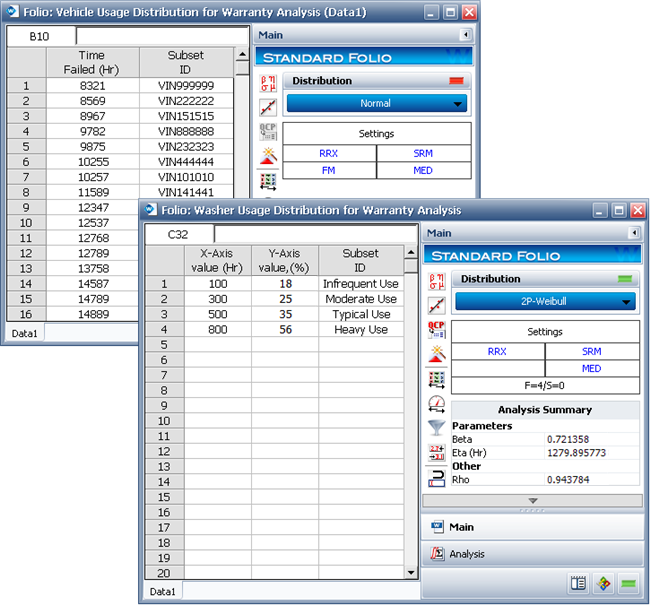Toggle RRX setting in Washer Usage folio

click(497, 351)
